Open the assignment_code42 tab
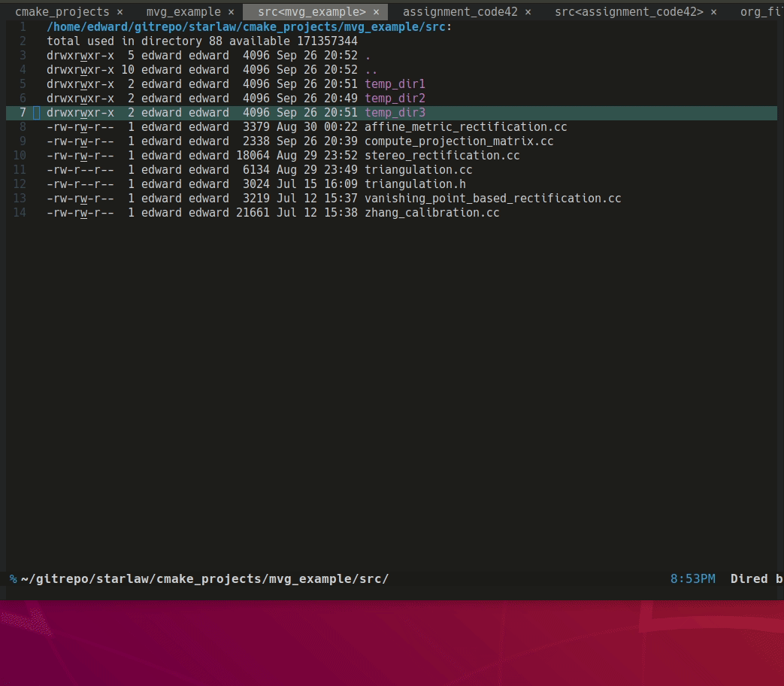Screen dimensions: 784x686 pyautogui.click(x=460, y=11)
